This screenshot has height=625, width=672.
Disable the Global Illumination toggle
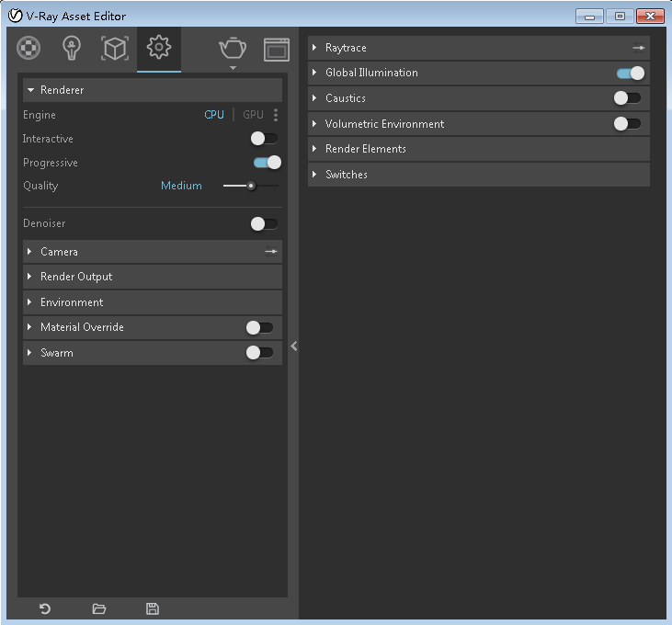coord(630,73)
